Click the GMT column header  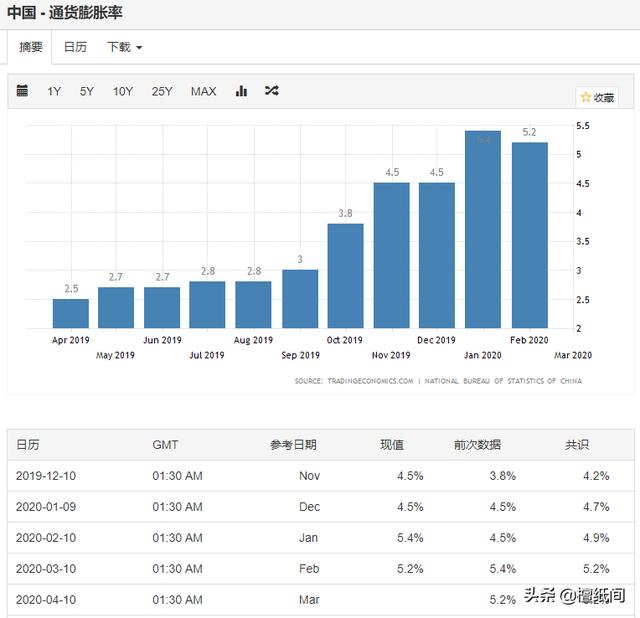tap(165, 445)
